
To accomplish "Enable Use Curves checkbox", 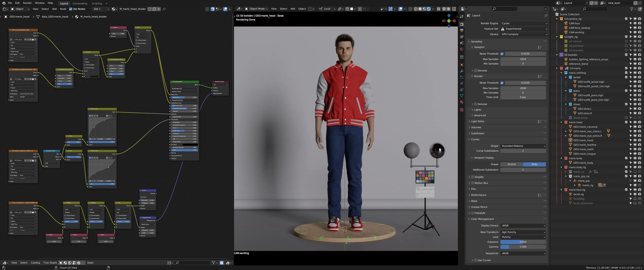I will (x=476, y=260).
